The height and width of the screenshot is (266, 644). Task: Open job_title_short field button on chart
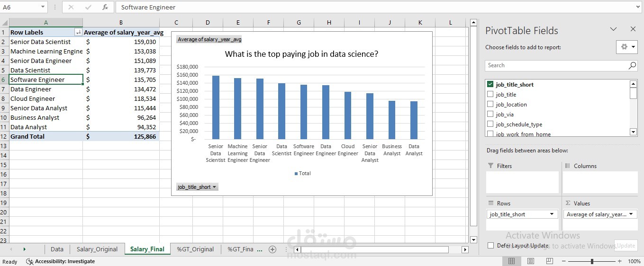pyautogui.click(x=197, y=187)
